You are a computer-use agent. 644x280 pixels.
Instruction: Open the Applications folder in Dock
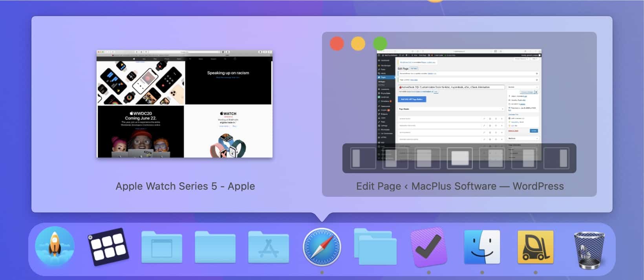(269, 247)
